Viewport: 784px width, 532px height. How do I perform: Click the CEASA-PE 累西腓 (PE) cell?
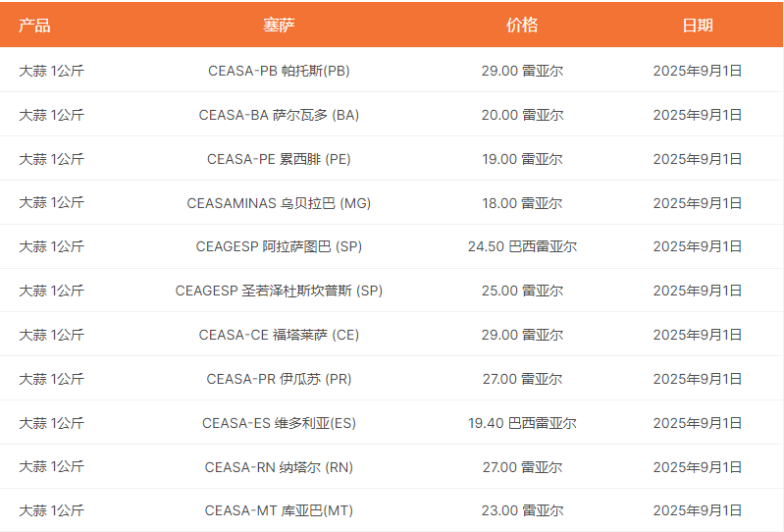click(x=279, y=159)
